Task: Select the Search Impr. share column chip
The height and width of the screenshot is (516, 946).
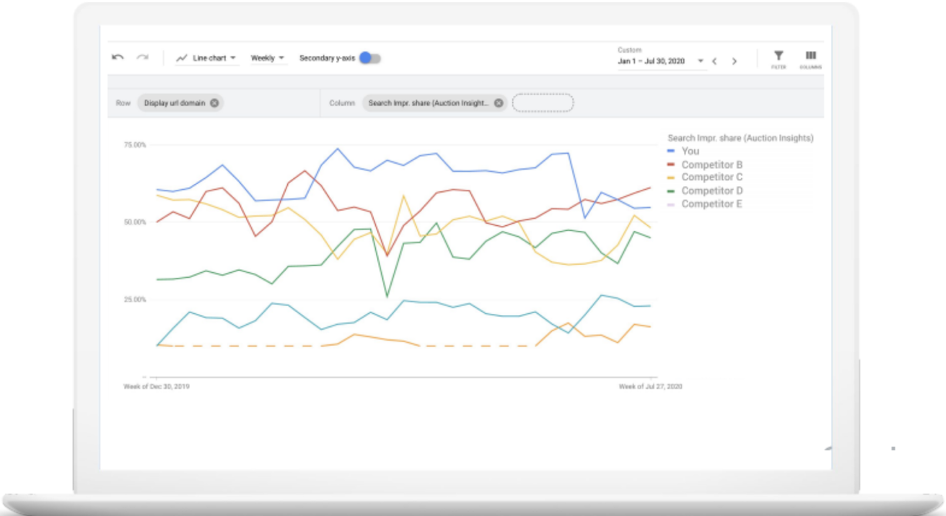Action: point(428,103)
